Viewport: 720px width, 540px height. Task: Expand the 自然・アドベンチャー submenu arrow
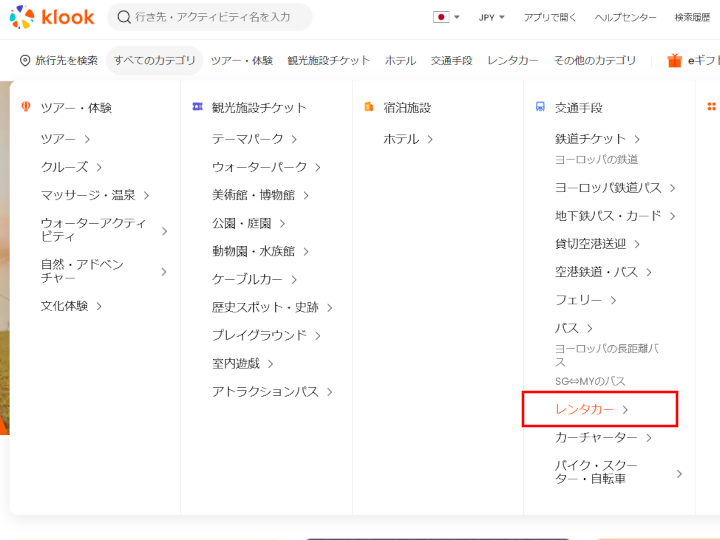164,271
